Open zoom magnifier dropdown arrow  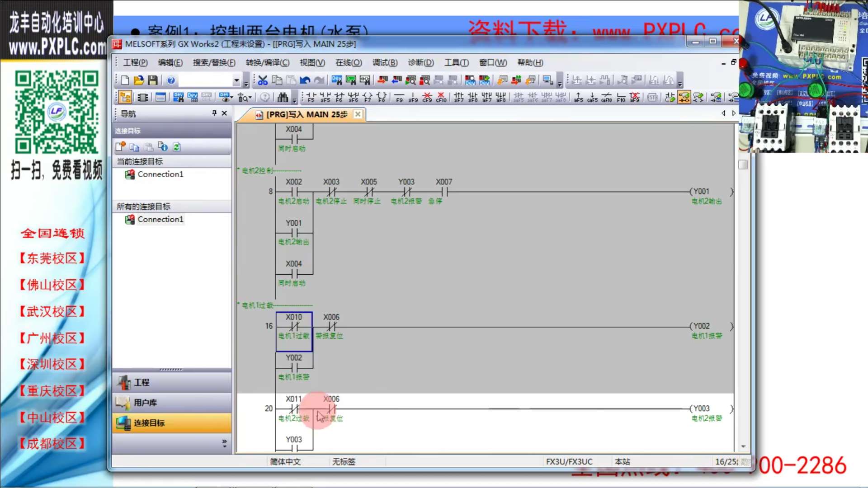(x=250, y=97)
